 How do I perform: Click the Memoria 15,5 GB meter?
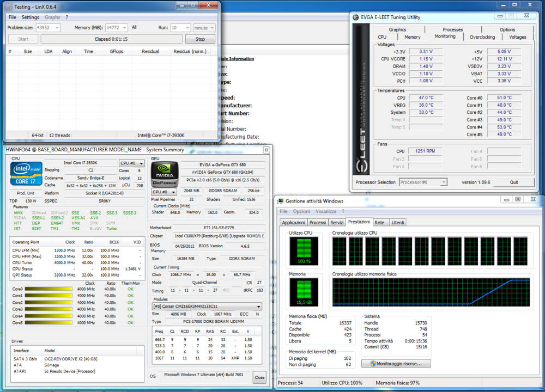[304, 292]
